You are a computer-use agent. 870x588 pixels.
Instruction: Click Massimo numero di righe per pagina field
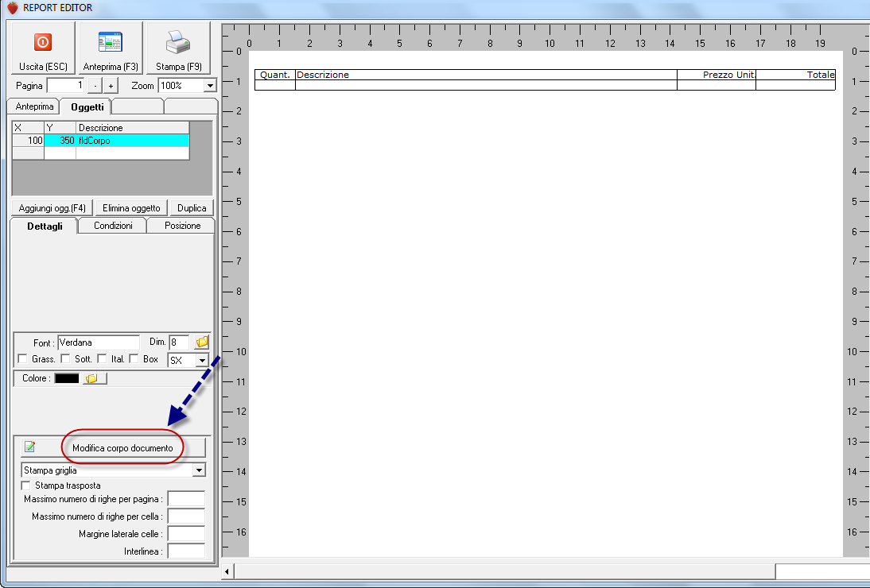186,499
